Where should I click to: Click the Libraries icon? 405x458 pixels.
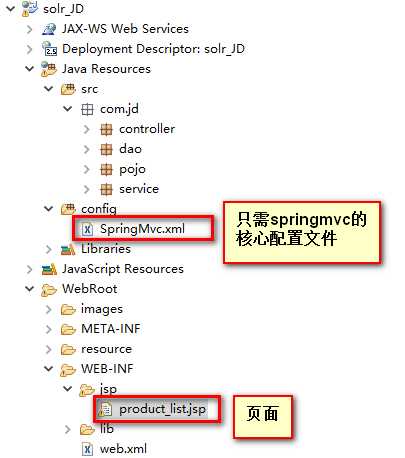[68, 249]
